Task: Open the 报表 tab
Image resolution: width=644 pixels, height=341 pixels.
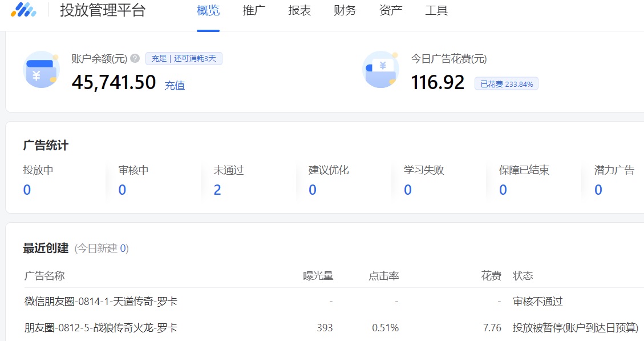Action: (x=299, y=10)
